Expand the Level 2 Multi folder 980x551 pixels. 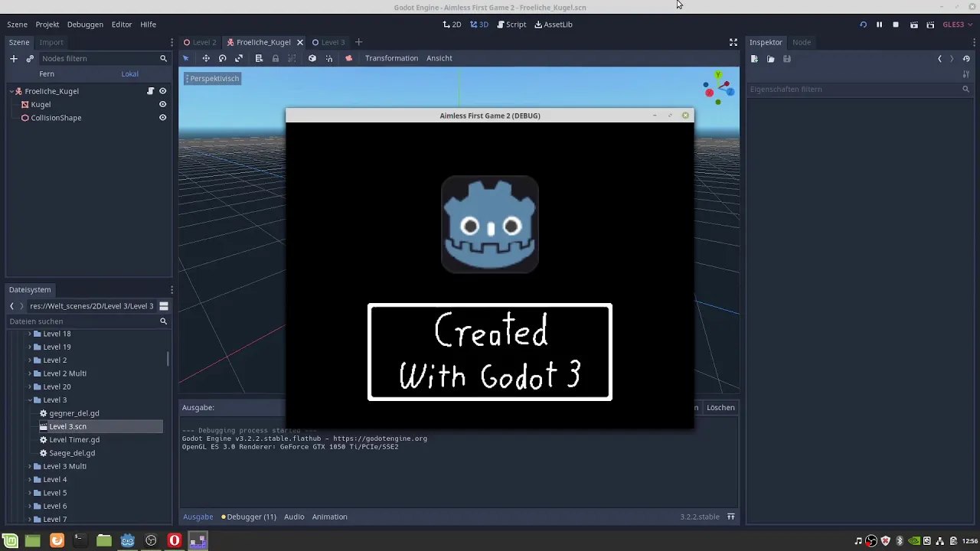pos(30,373)
